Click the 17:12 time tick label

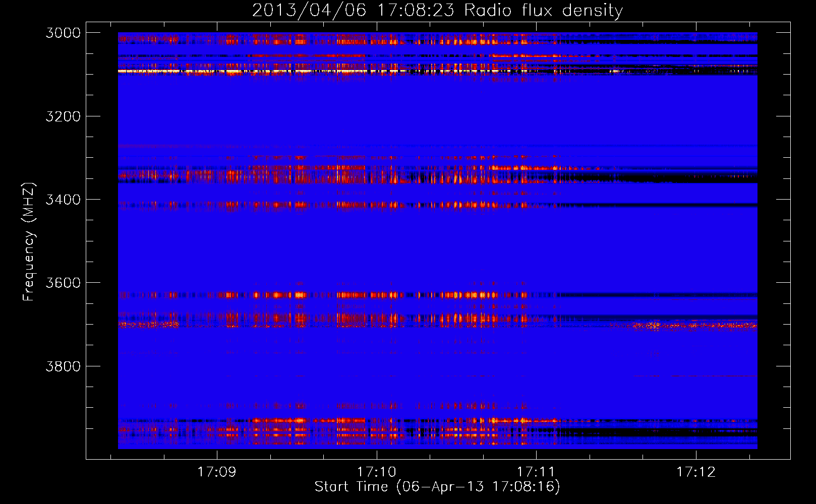[696, 472]
